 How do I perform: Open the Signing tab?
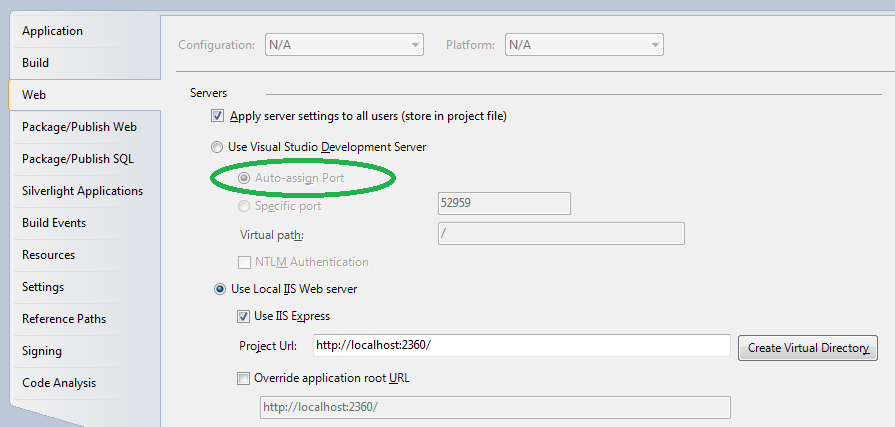(42, 351)
